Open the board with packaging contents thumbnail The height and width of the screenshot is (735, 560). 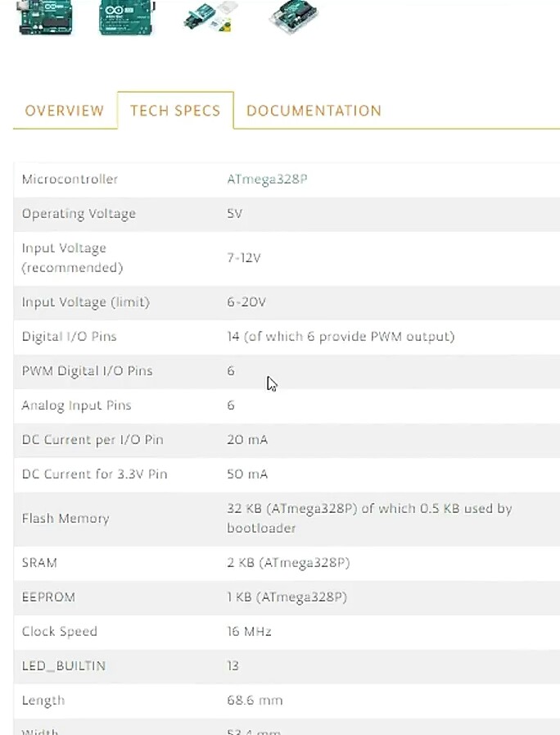point(210,17)
